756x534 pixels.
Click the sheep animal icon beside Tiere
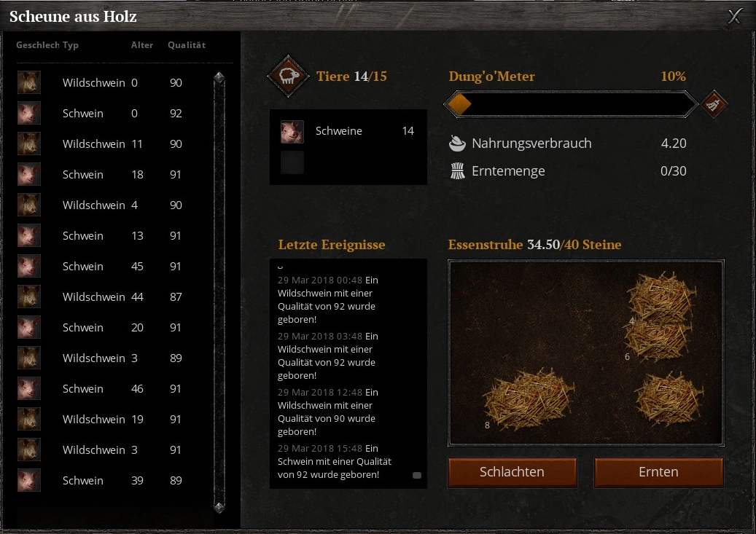tap(288, 76)
